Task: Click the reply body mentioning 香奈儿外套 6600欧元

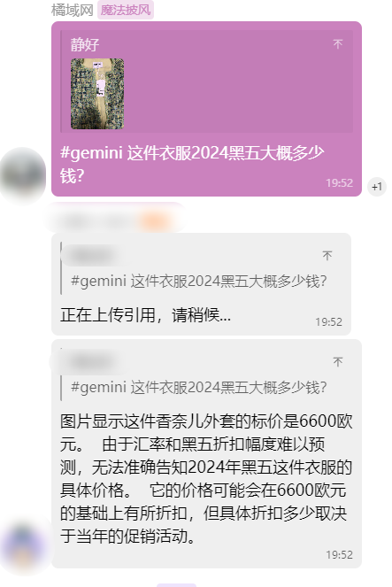Action: click(206, 478)
